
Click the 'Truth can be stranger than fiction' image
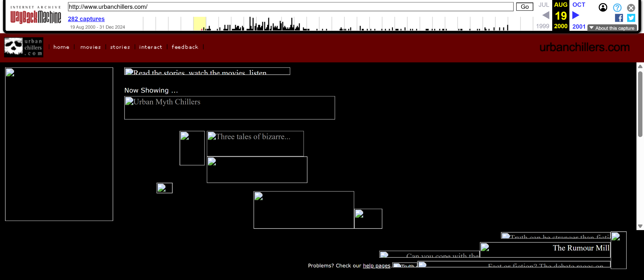(x=556, y=235)
